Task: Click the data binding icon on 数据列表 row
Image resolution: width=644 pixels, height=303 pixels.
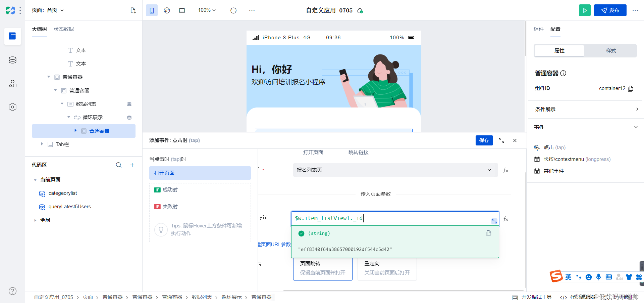Action: click(x=129, y=104)
